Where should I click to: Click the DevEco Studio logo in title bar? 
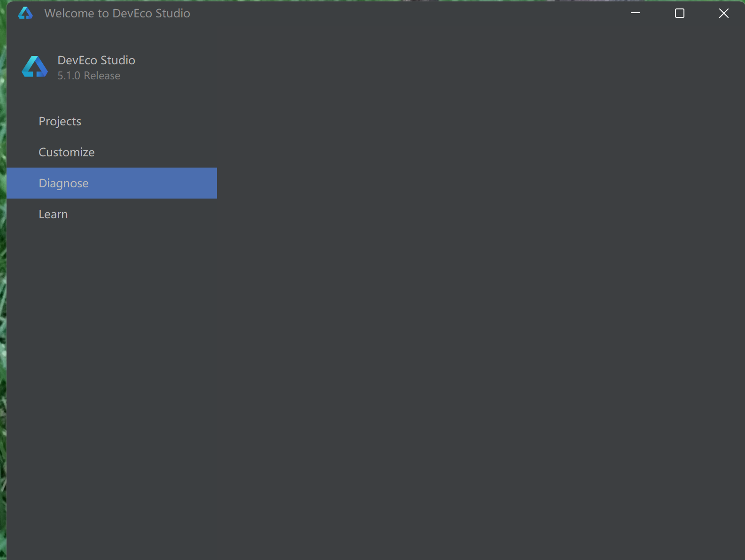[x=25, y=13]
